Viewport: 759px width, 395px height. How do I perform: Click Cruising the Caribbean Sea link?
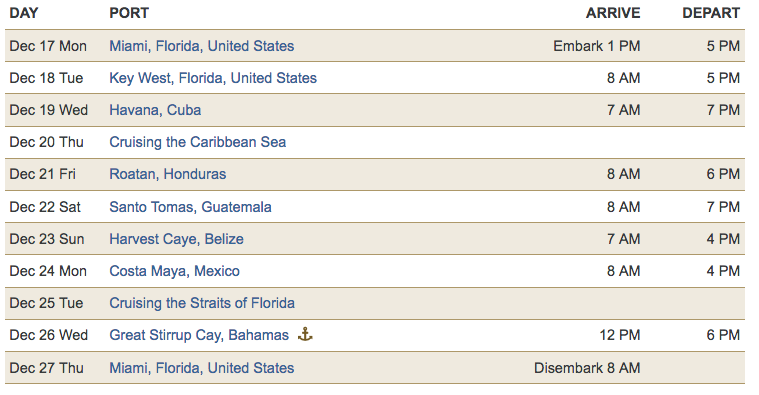point(197,142)
